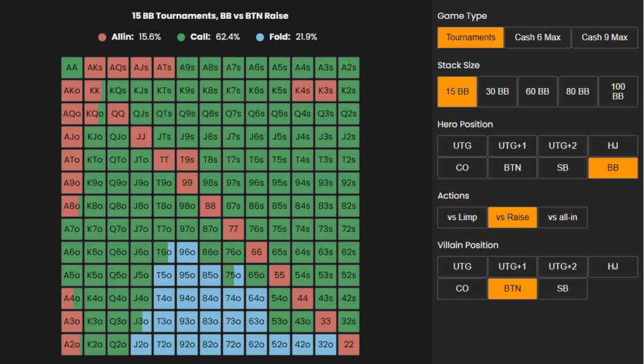
Task: Set hero position to CO
Action: tap(462, 167)
